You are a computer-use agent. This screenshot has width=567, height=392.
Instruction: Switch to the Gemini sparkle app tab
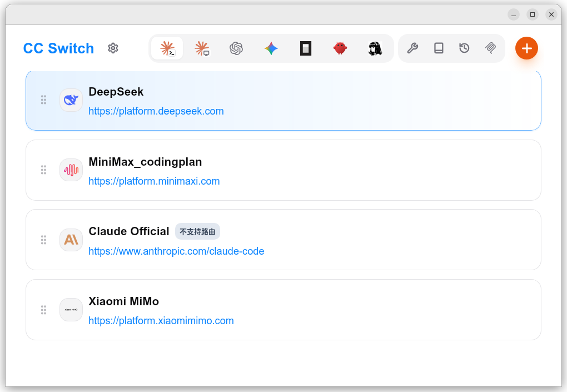[271, 48]
